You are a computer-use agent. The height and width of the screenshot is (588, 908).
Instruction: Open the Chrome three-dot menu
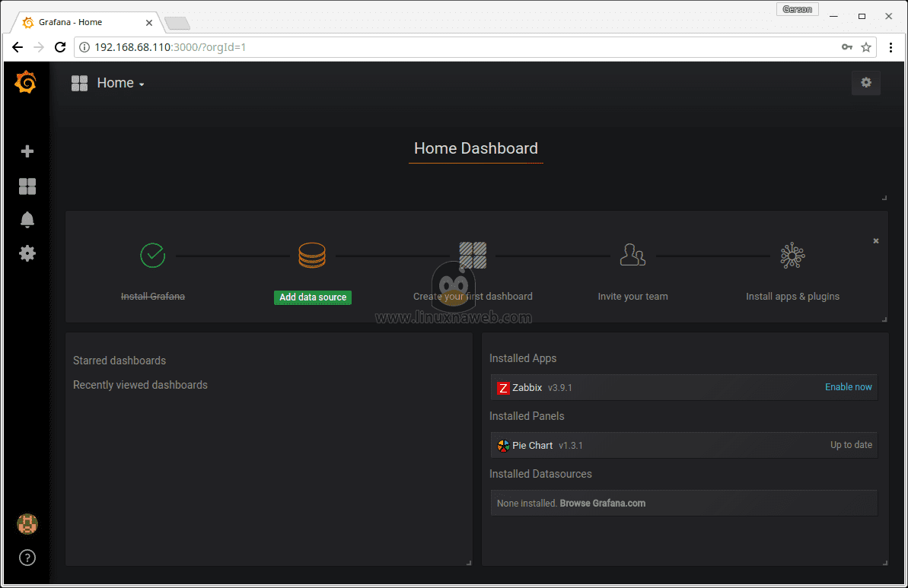(x=890, y=47)
